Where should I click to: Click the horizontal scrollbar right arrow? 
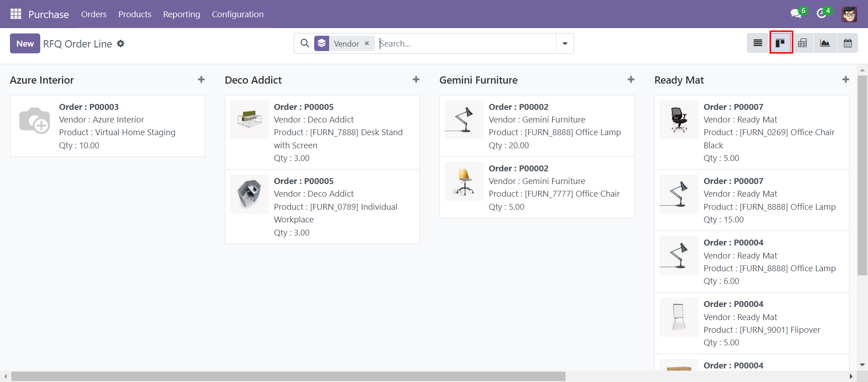point(851,376)
